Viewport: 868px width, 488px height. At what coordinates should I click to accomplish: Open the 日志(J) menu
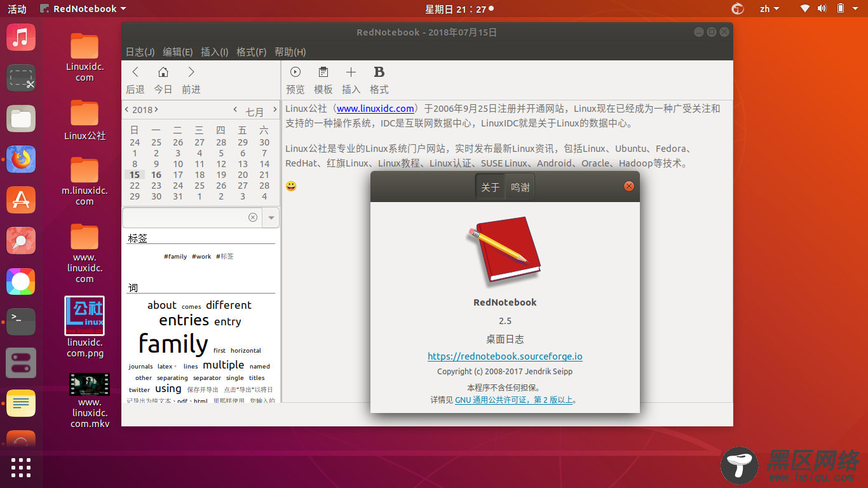(x=140, y=52)
